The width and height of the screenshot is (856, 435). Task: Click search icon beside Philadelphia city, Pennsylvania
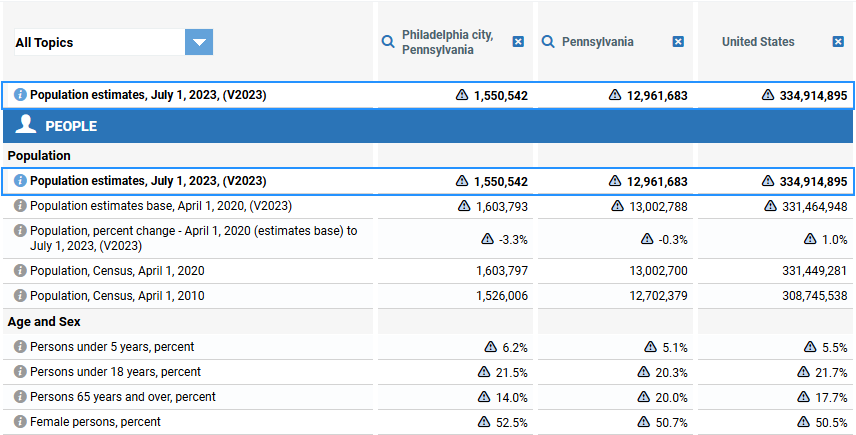388,42
